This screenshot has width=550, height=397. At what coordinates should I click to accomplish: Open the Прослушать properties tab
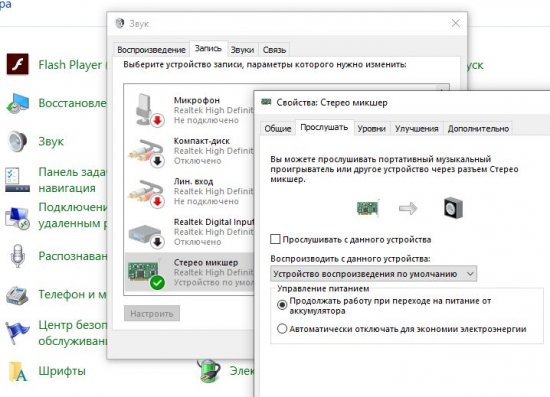coord(324,127)
